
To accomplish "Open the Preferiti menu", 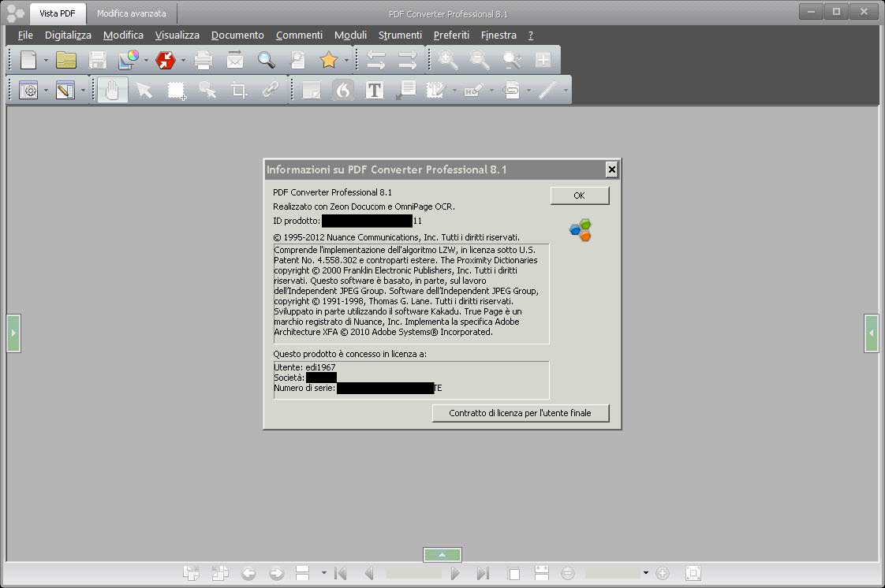I will [x=451, y=35].
